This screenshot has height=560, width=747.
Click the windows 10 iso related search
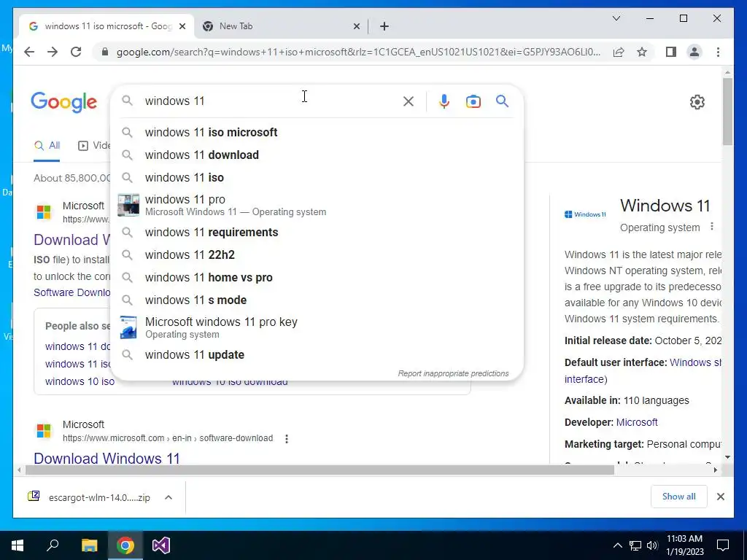80,381
